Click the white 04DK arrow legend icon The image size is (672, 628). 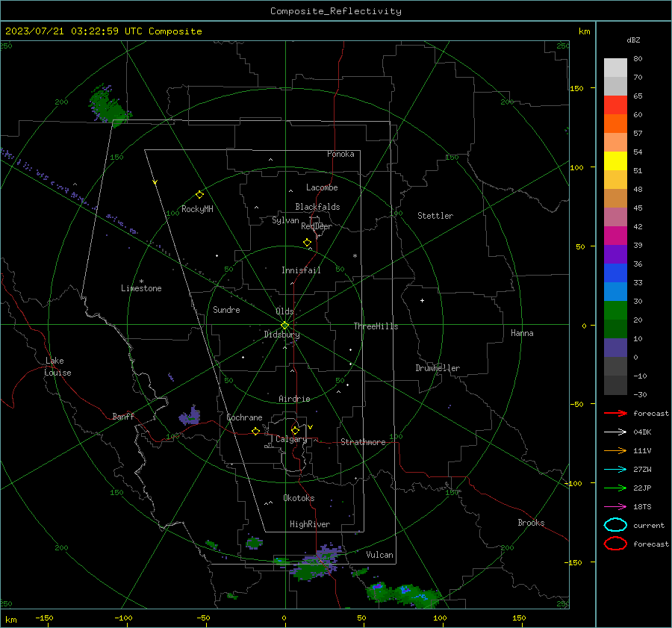click(615, 432)
